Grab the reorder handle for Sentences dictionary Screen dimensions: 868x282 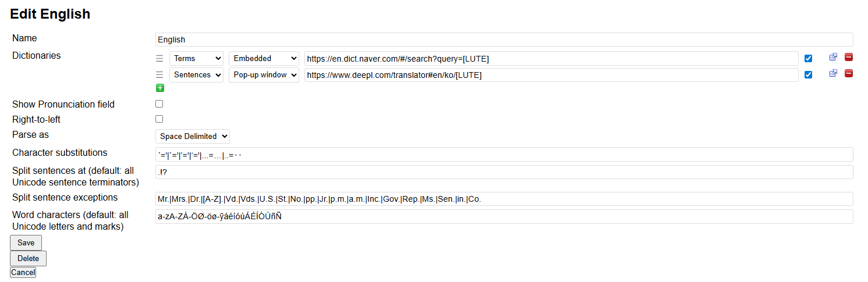160,74
